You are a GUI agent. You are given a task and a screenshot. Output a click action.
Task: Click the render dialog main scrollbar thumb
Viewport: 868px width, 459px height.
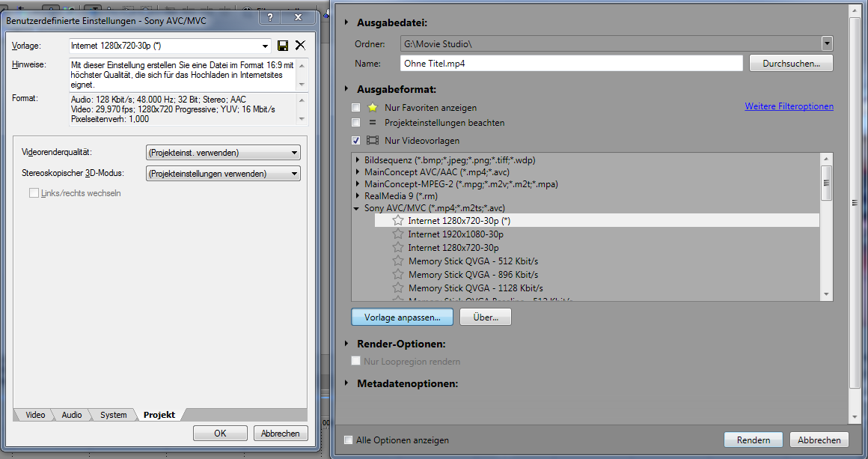point(855,203)
